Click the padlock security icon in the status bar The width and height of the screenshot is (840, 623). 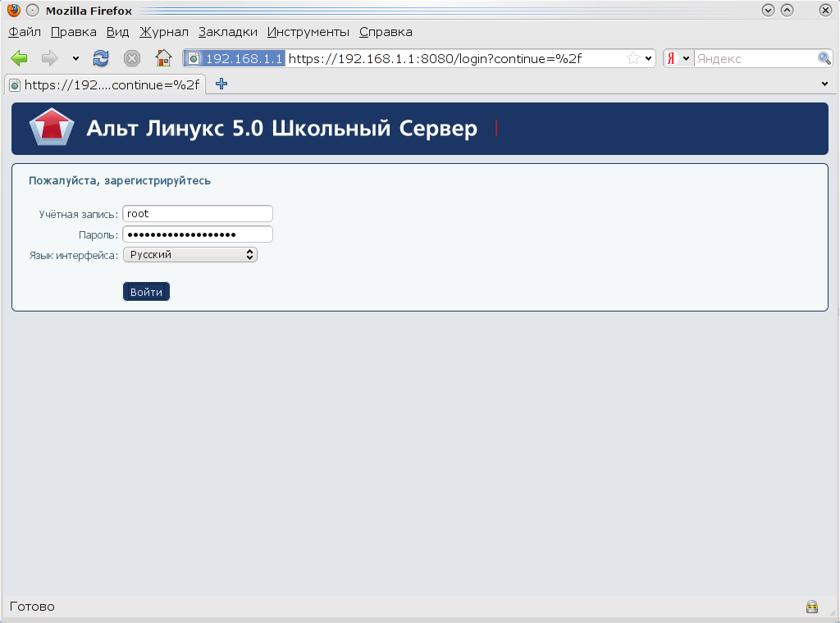(x=812, y=607)
